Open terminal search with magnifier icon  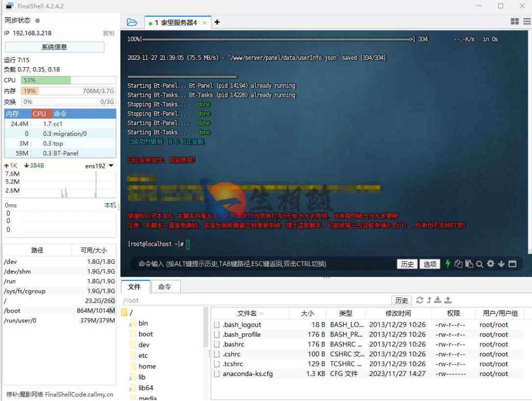point(480,264)
